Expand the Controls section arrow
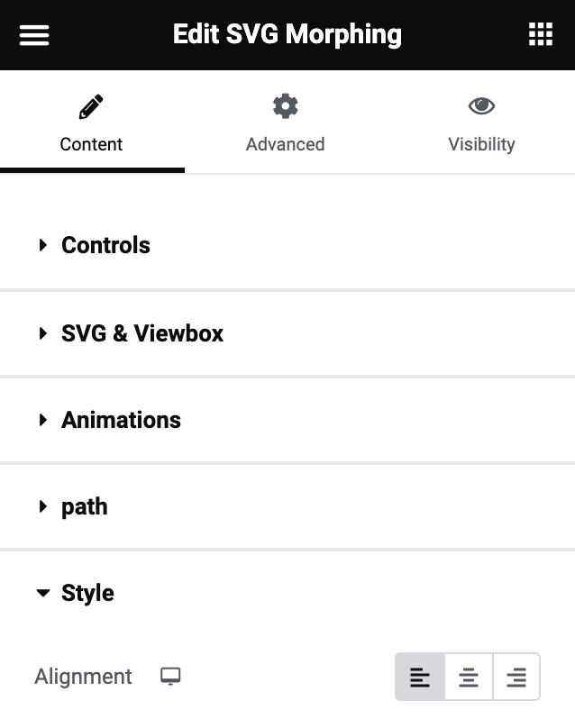This screenshot has height=728, width=575. (43, 245)
